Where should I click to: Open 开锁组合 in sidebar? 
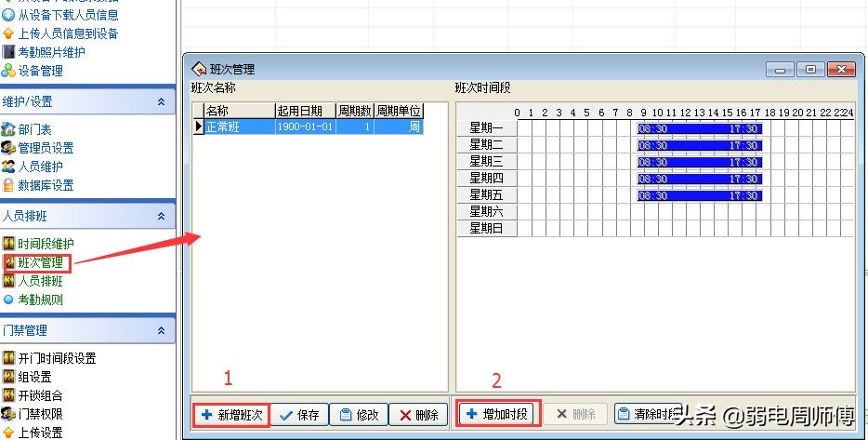pyautogui.click(x=40, y=395)
